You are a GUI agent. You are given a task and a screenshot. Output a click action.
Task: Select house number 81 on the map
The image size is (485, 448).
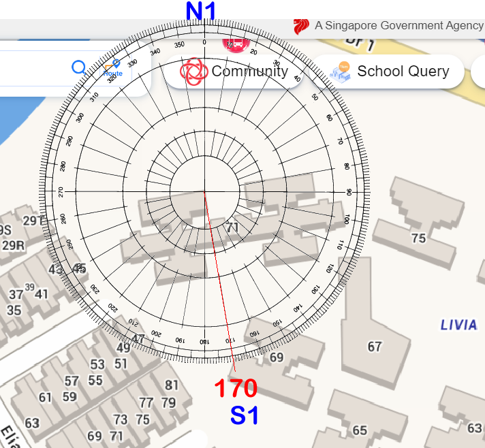172,385
